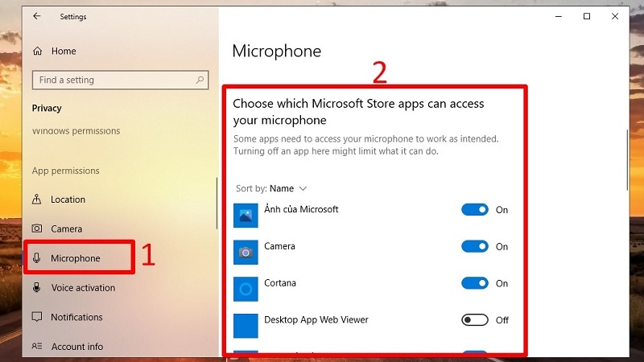This screenshot has width=644, height=362.
Task: Open the Notifications privacy page
Action: point(76,317)
